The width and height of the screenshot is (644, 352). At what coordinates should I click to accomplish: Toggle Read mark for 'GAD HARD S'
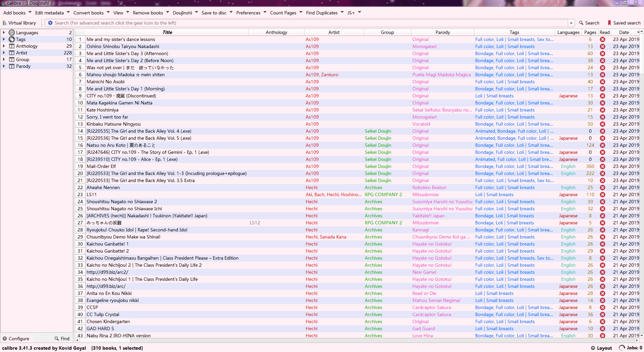coord(603,328)
